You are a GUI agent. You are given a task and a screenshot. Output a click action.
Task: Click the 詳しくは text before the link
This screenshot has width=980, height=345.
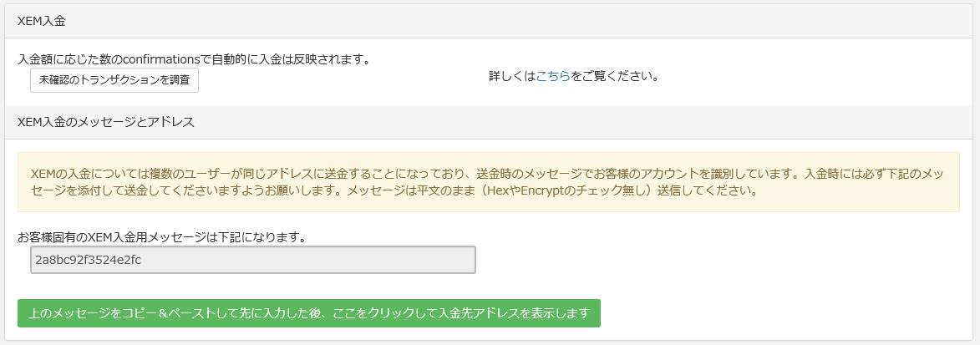click(x=512, y=76)
